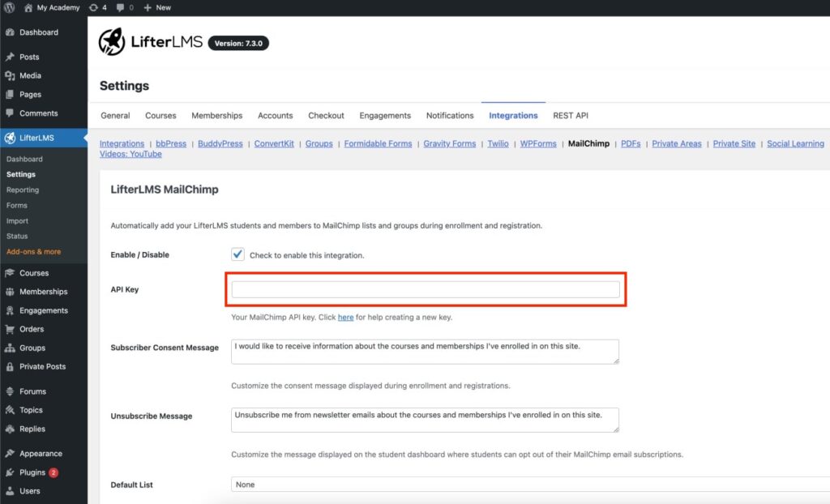This screenshot has height=504, width=830.
Task: Switch to the Engagements settings tab
Action: click(x=385, y=115)
